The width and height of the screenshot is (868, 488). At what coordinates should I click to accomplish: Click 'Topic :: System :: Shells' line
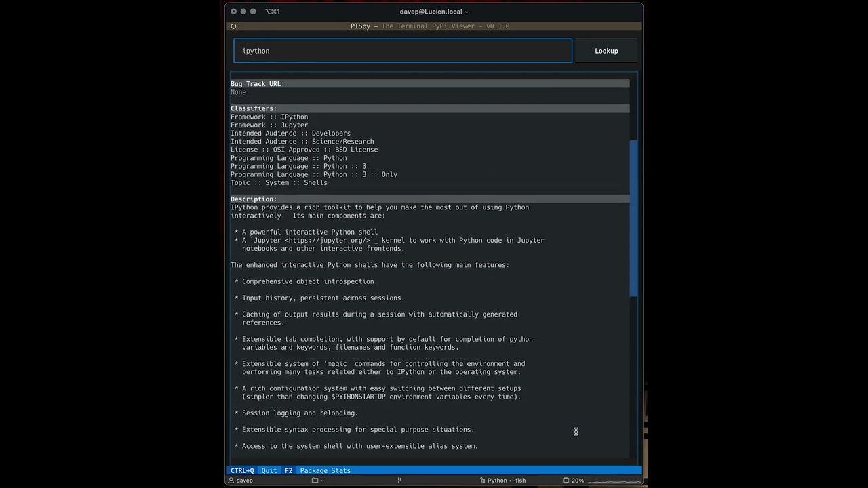(x=279, y=182)
